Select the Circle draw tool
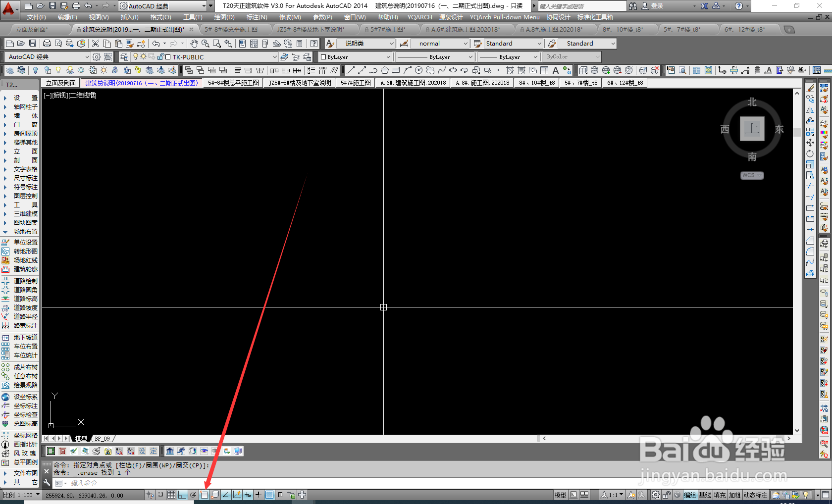 pyautogui.click(x=419, y=70)
